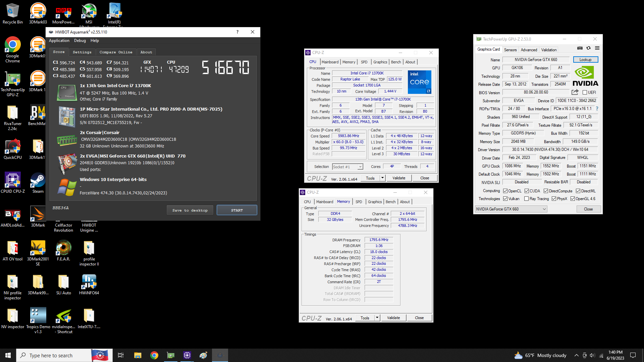Open the Sensors tab in GPU-Z

tap(510, 50)
